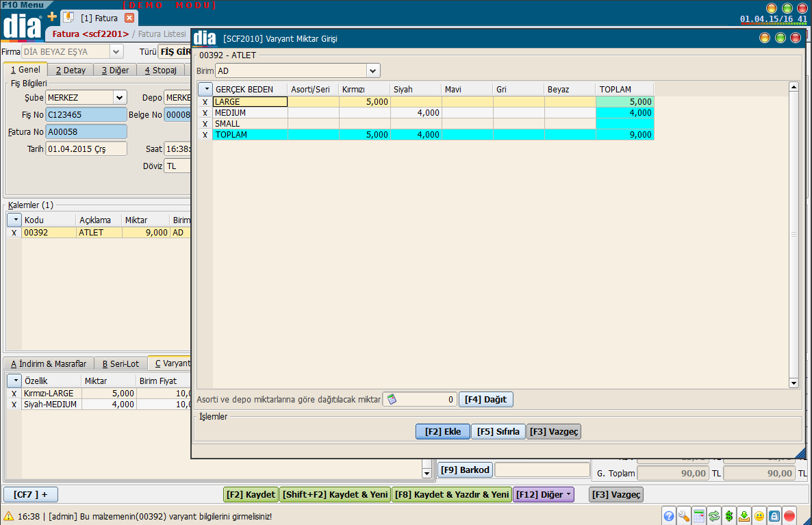Click the [F9] Barkod button

(465, 470)
